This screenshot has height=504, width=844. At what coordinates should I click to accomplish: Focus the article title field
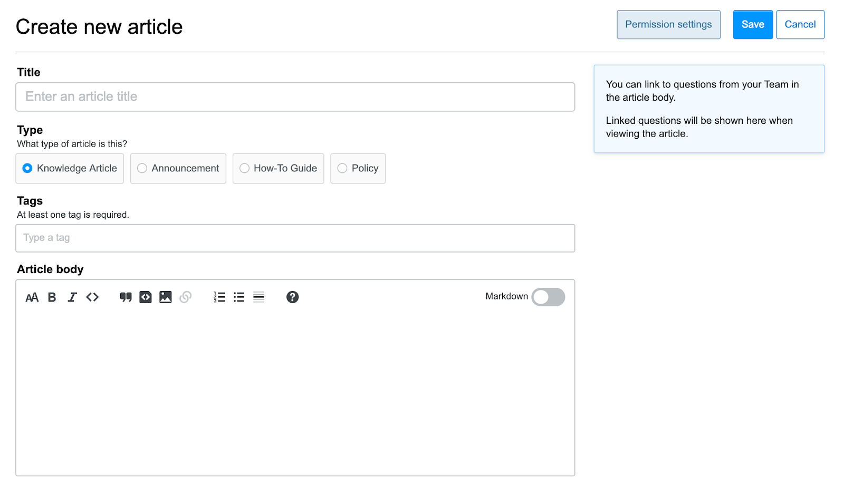click(x=295, y=97)
